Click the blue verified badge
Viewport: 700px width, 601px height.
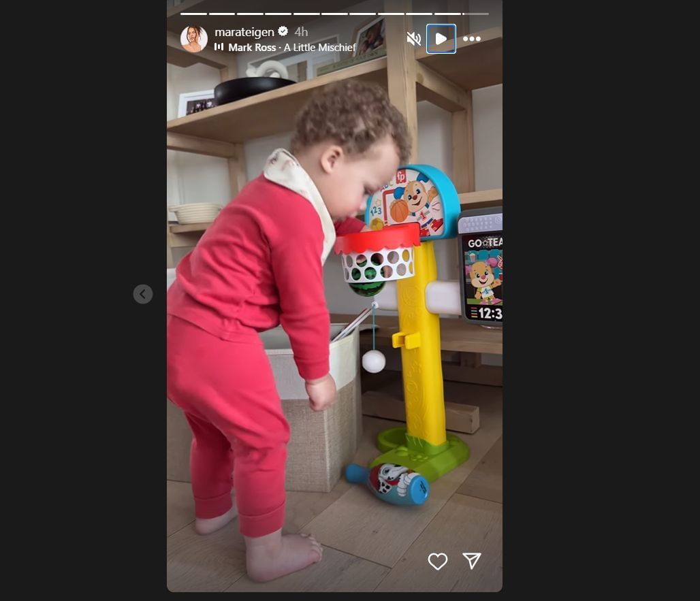point(283,31)
